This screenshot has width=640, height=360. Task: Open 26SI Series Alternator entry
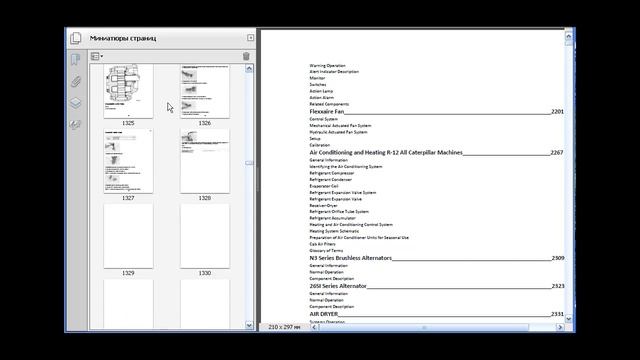pyautogui.click(x=436, y=286)
